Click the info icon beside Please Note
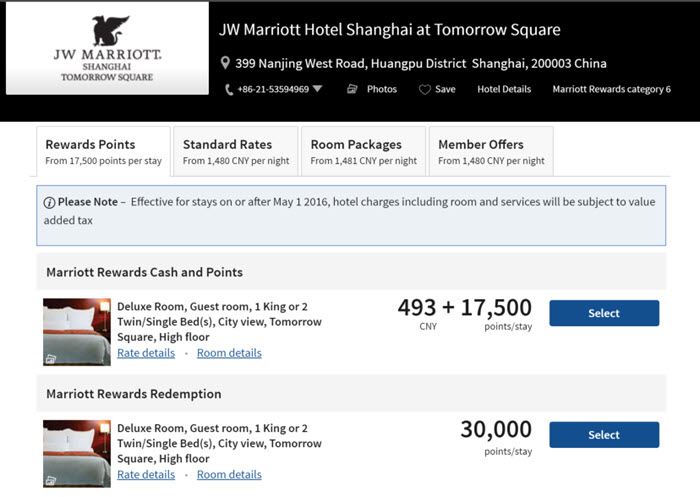The height and width of the screenshot is (497, 700). tap(49, 202)
